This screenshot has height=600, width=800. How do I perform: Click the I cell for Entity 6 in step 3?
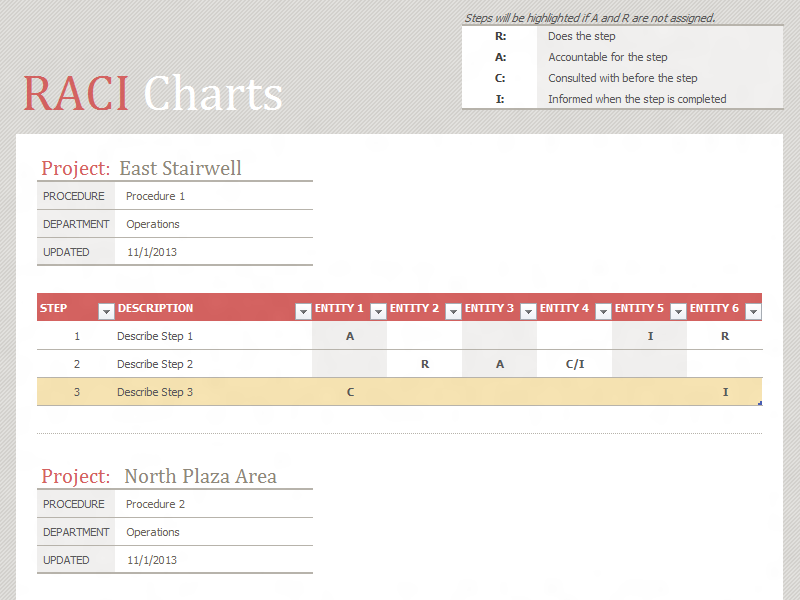(x=725, y=392)
